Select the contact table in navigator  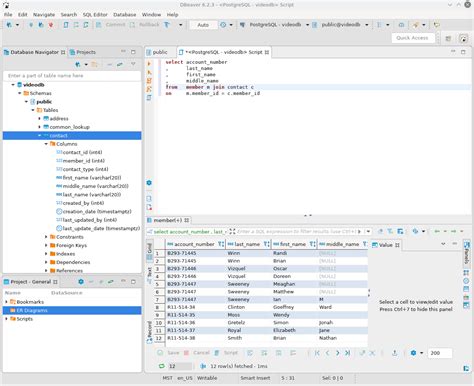point(72,135)
